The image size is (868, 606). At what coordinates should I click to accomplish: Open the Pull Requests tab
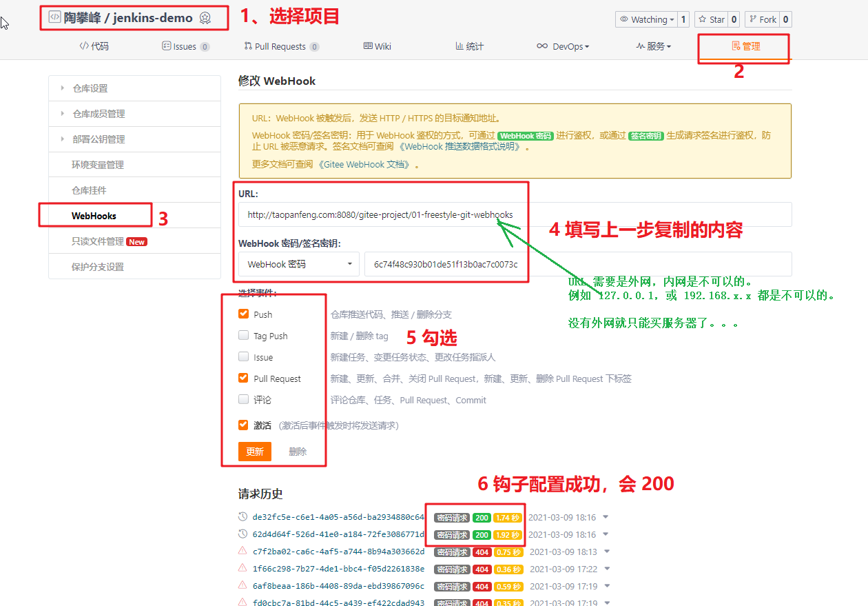click(281, 46)
